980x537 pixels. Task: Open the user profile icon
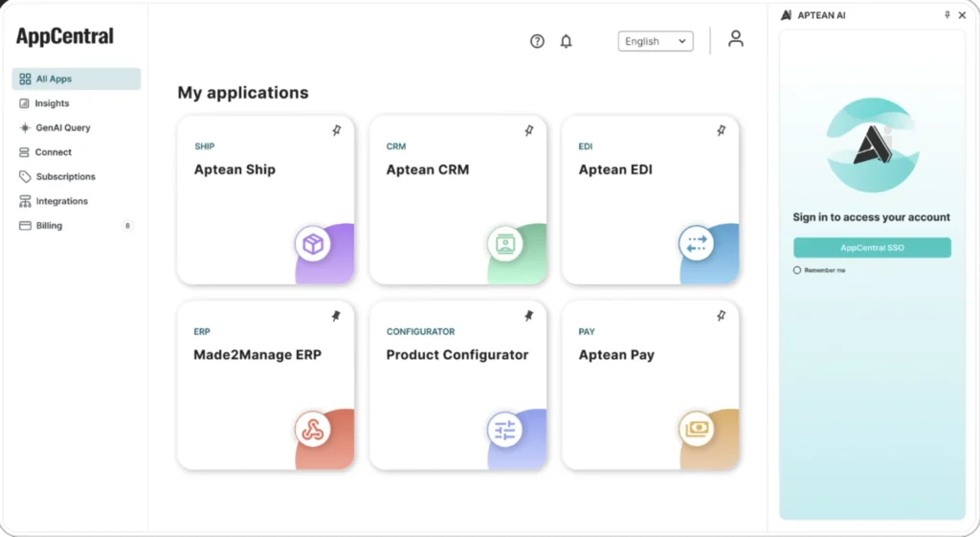pos(736,38)
